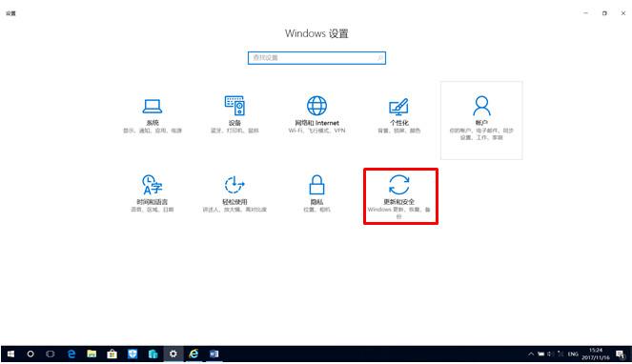Open the volume control in system tray
632x364 pixels.
(550, 354)
